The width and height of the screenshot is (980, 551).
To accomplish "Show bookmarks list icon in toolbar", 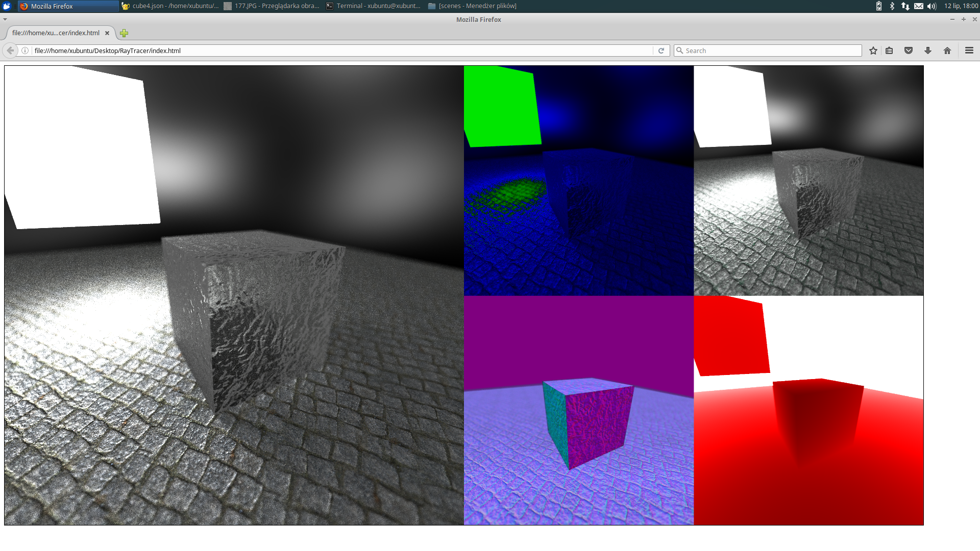I will point(889,51).
